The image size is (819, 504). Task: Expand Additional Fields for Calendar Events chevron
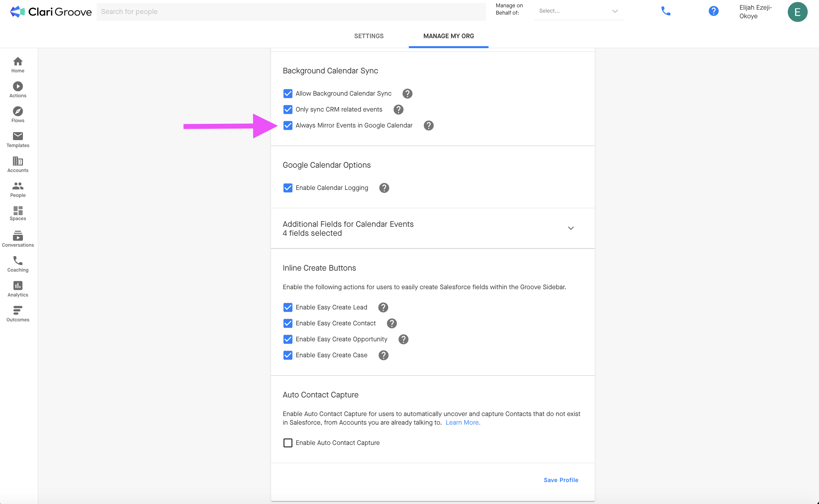[x=571, y=228]
